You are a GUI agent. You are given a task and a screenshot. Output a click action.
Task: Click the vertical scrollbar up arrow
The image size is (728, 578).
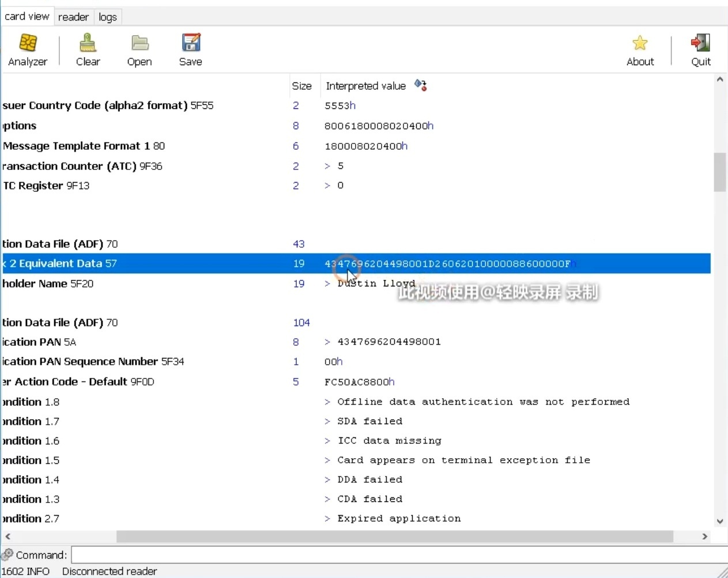click(719, 80)
